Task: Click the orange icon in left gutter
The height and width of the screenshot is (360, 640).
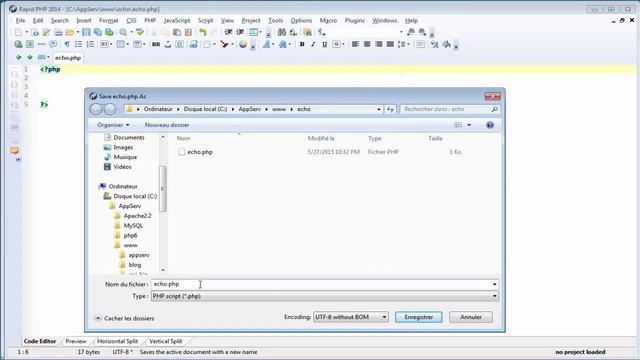Action: click(15, 151)
